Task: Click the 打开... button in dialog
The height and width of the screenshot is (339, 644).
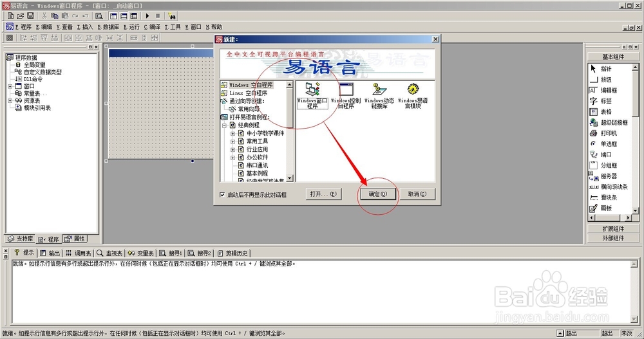Action: click(323, 194)
